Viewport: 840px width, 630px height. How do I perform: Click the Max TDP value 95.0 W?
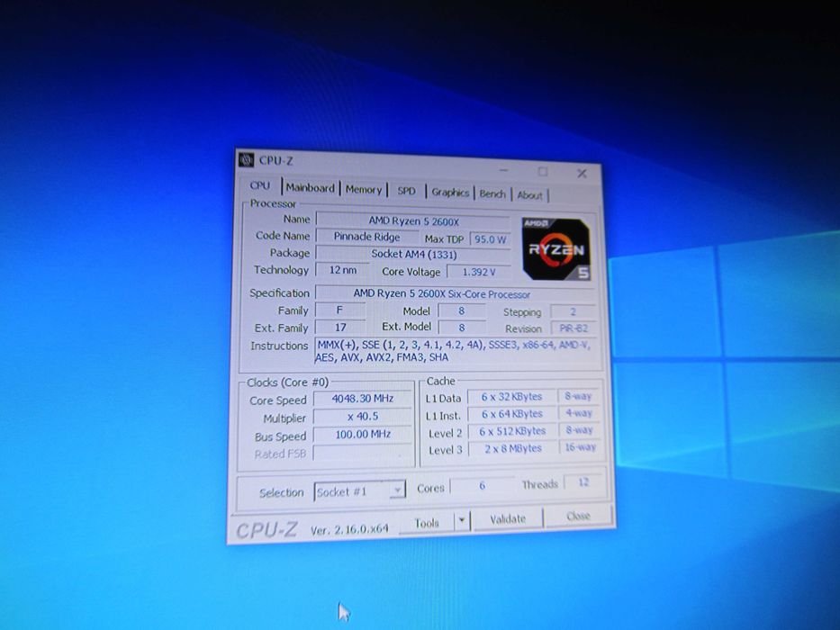click(490, 239)
